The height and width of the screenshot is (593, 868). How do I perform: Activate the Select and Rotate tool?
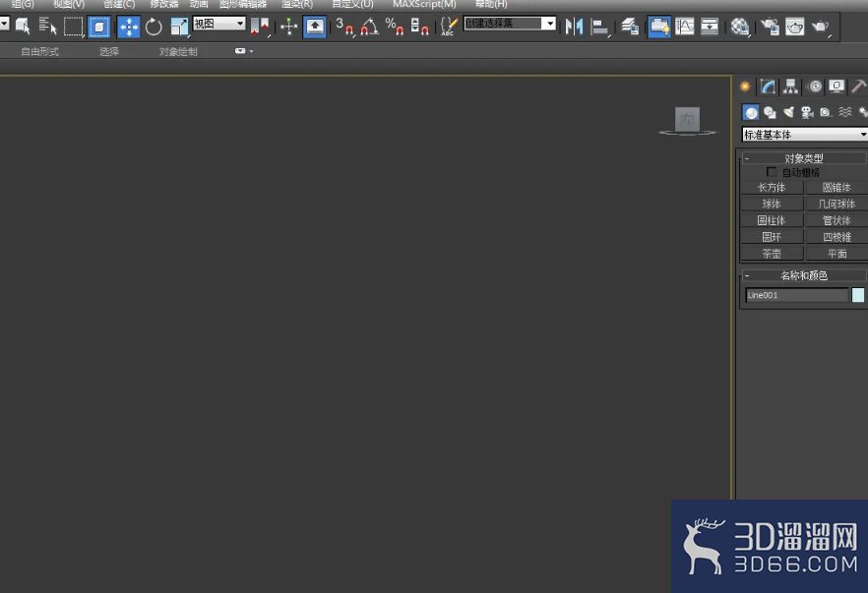click(x=154, y=27)
